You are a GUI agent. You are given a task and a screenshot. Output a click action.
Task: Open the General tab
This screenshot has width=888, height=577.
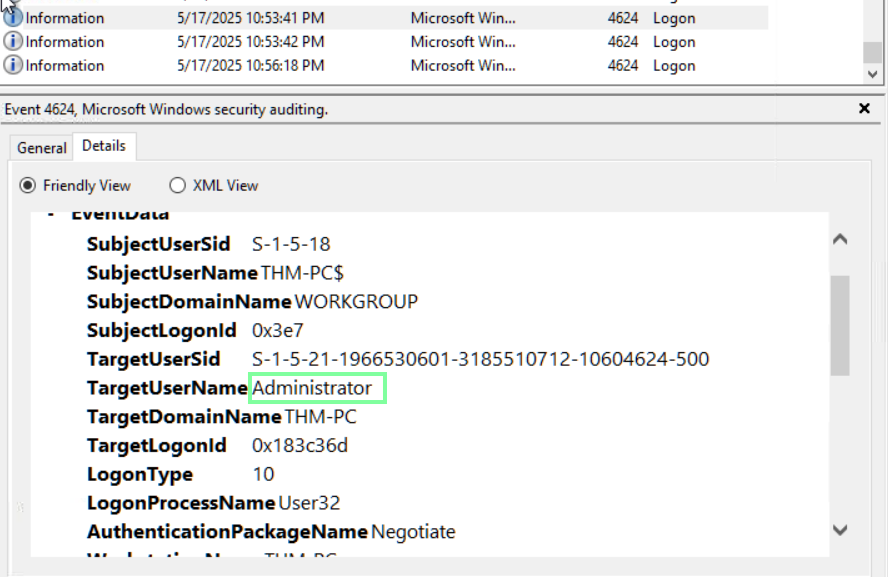[42, 148]
